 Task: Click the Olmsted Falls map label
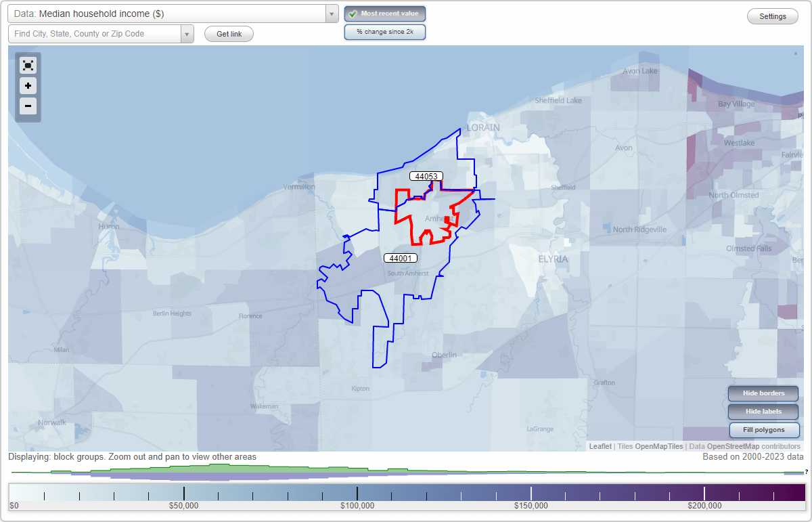[x=748, y=248]
